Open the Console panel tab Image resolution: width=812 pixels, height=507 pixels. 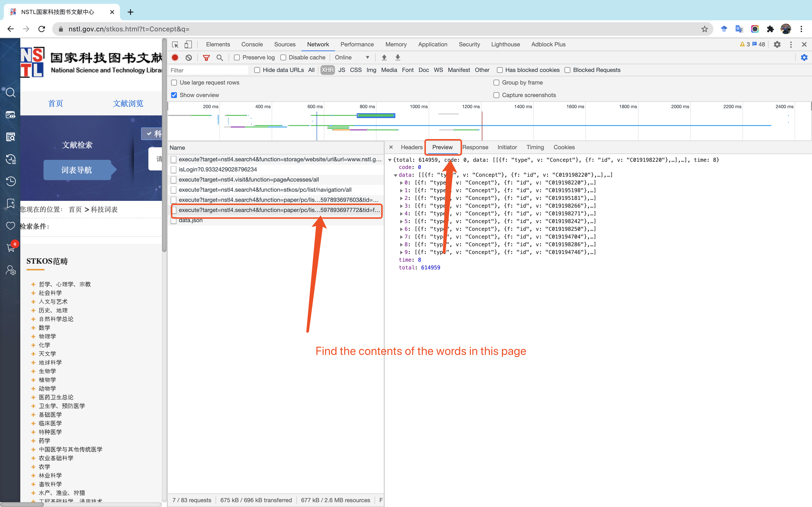tap(252, 44)
